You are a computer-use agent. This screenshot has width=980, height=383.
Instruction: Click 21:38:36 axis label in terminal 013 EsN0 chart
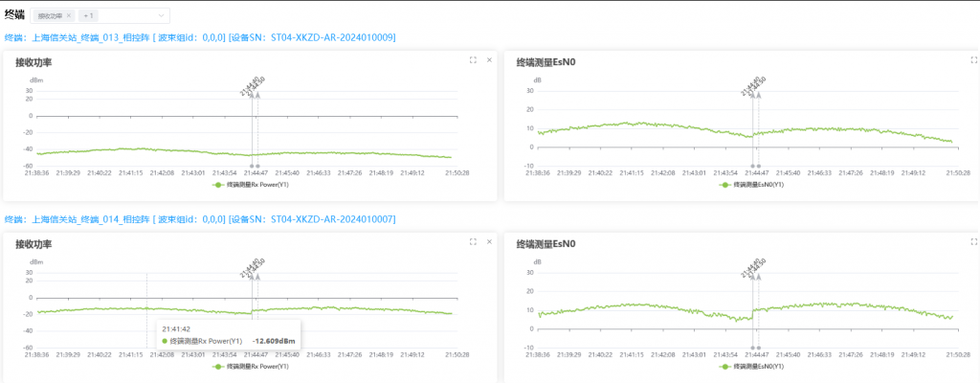(536, 172)
